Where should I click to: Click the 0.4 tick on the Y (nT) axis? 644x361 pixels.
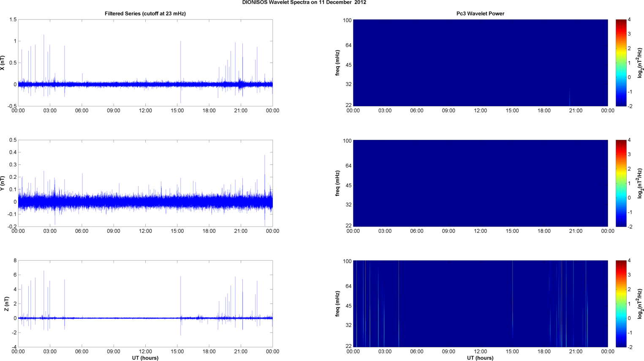point(13,153)
